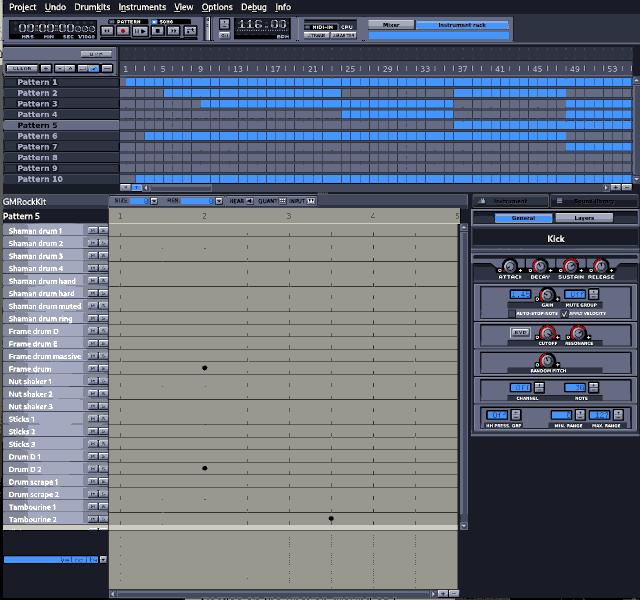Click the Instrument rack button
This screenshot has height=600, width=640.
pos(462,25)
